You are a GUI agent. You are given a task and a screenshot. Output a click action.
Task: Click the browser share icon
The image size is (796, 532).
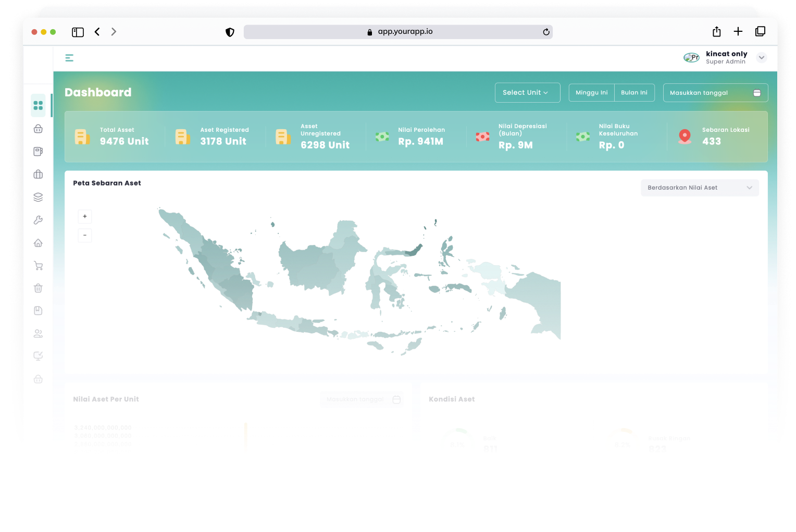[x=717, y=31]
